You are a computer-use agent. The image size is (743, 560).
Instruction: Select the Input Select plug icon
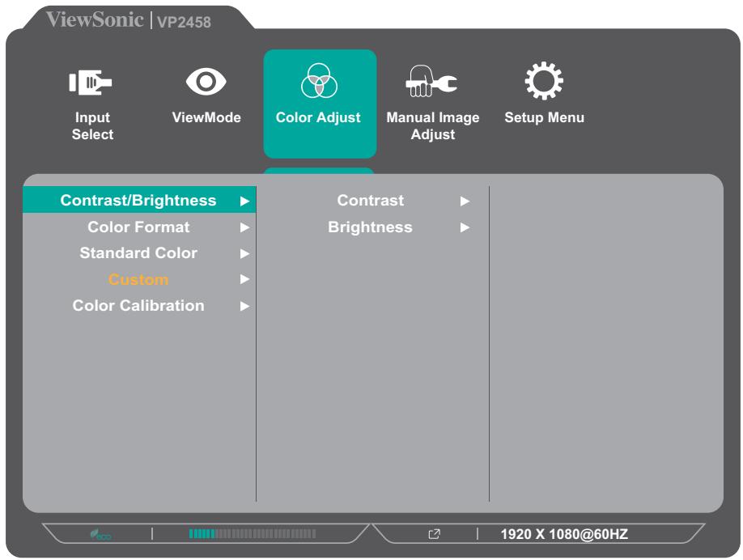click(90, 83)
